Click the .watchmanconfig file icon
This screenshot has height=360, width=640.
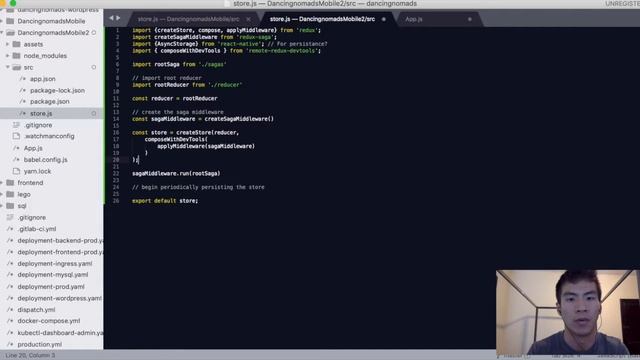click(16, 136)
